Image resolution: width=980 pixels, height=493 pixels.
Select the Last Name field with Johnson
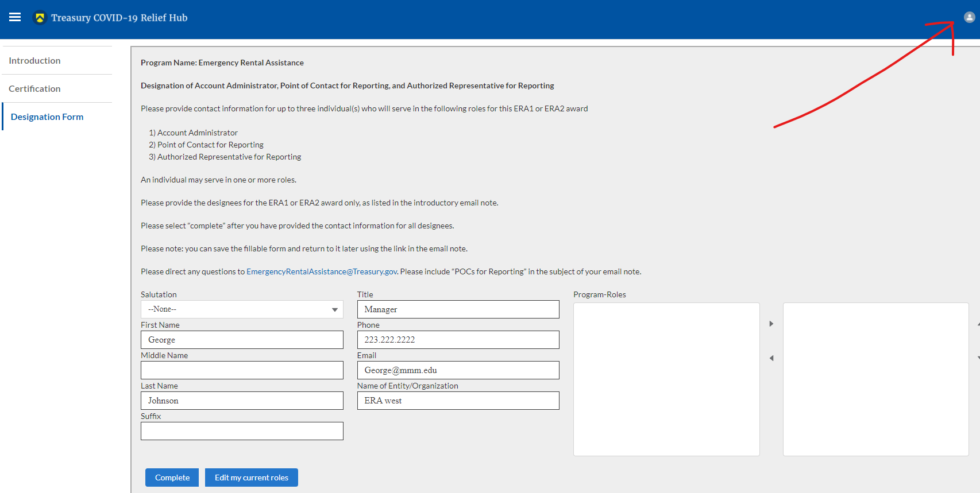click(x=242, y=401)
